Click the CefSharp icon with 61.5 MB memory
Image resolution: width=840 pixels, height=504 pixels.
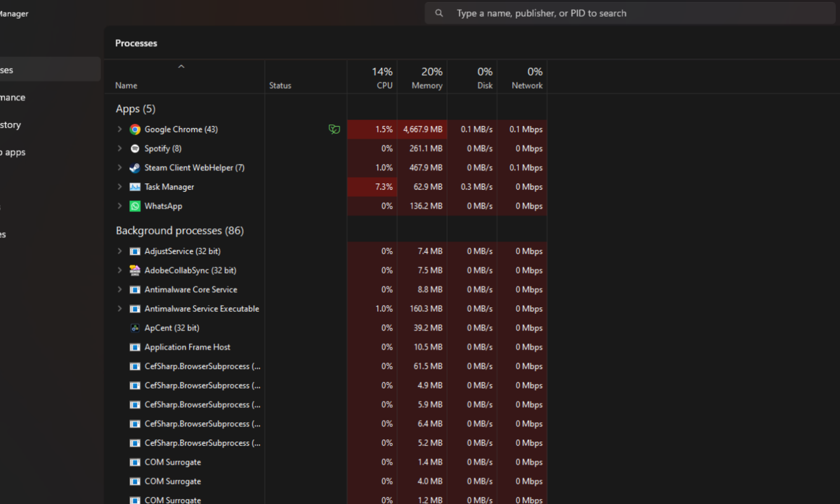point(135,366)
